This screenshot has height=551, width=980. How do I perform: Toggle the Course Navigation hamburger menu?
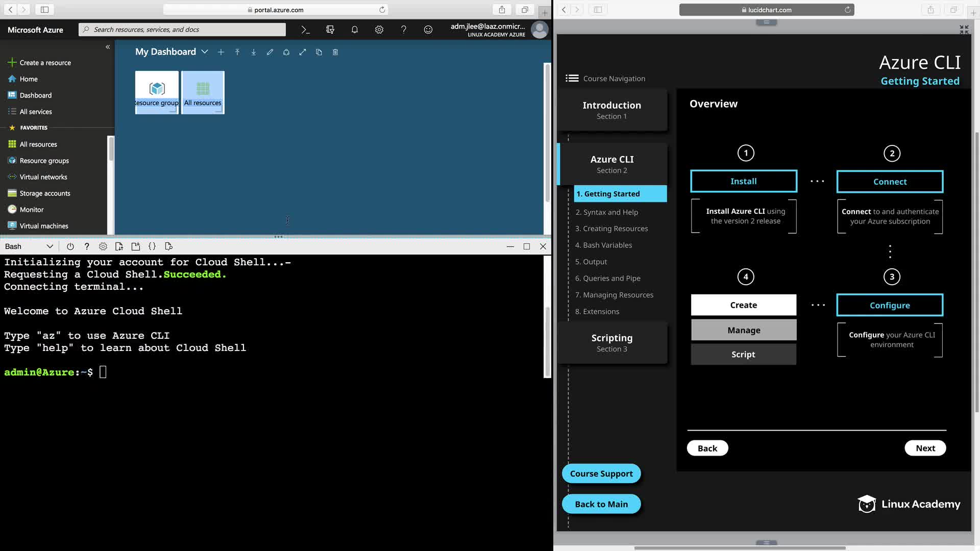pos(572,78)
